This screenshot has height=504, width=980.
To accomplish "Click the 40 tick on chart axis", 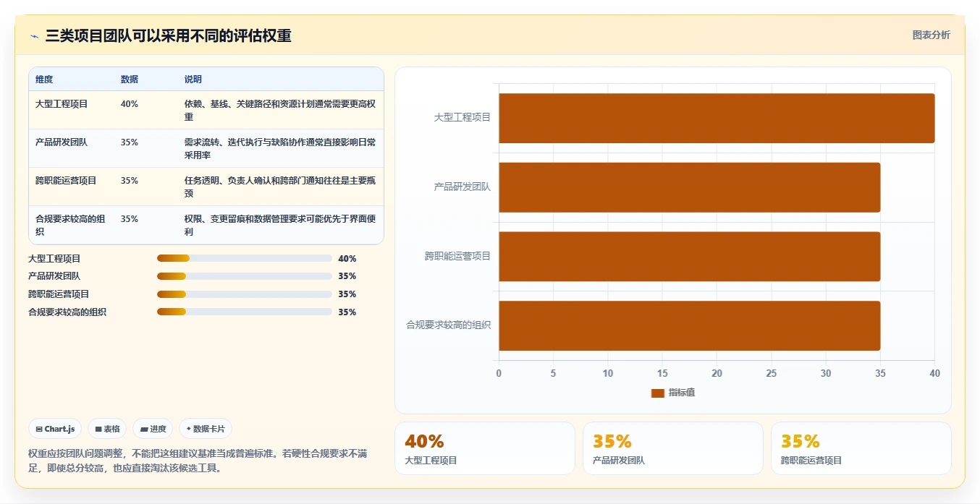I will (935, 374).
